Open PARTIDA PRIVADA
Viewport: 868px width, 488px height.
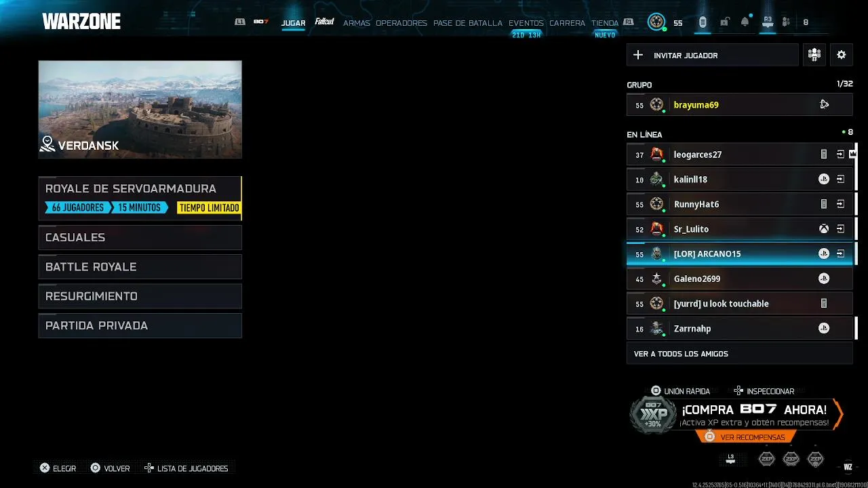pyautogui.click(x=140, y=325)
